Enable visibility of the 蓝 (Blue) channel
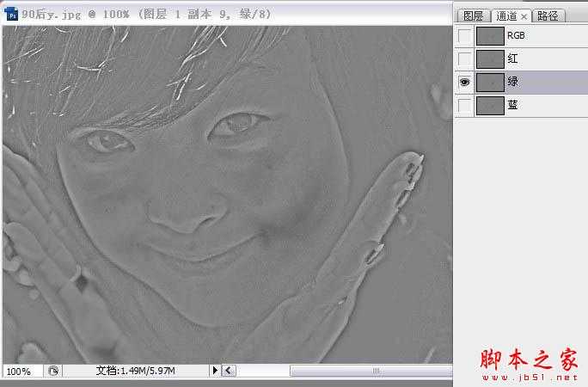Image resolution: width=588 pixels, height=387 pixels. point(464,105)
